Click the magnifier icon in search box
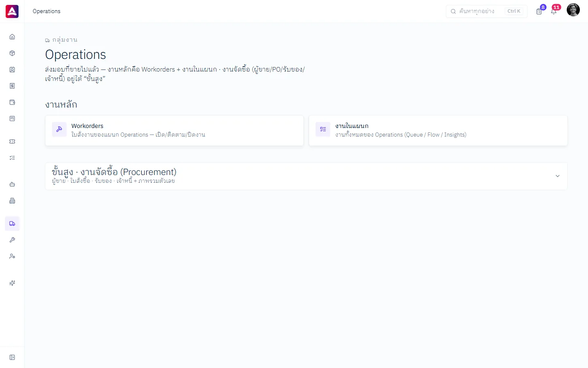This screenshot has height=368, width=588. click(x=453, y=11)
